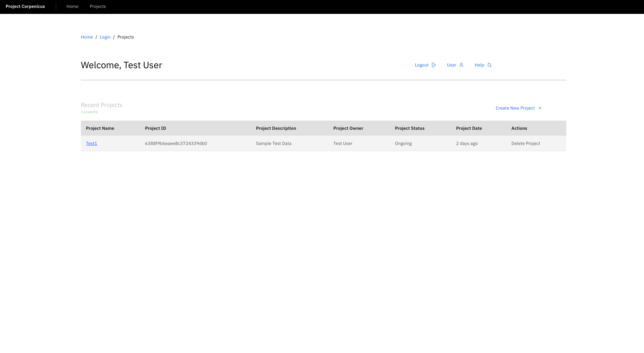Select the project ID 6388f9b6eaee8c3724339db0 cell
This screenshot has width=644, height=353.
pos(176,143)
